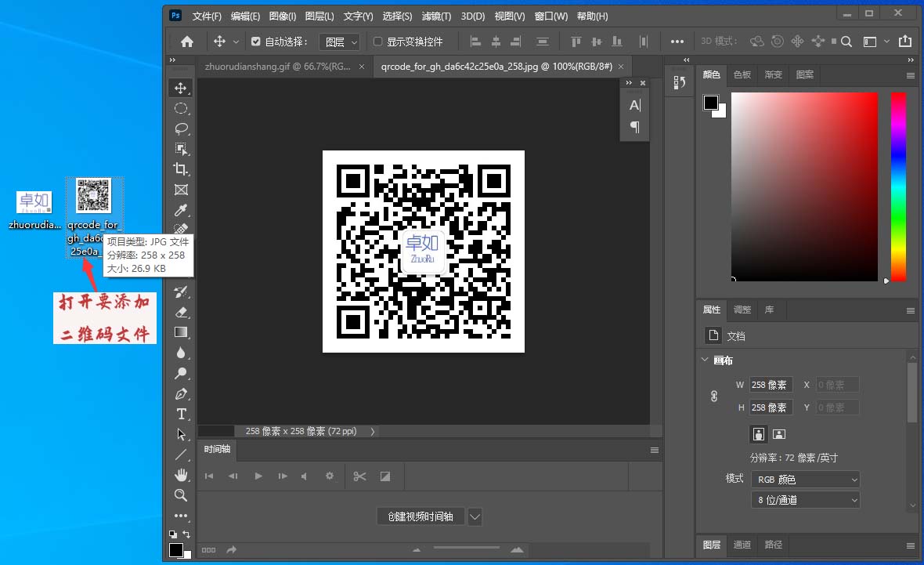Activate the Hand tool
Image resolution: width=924 pixels, height=565 pixels.
tap(181, 475)
